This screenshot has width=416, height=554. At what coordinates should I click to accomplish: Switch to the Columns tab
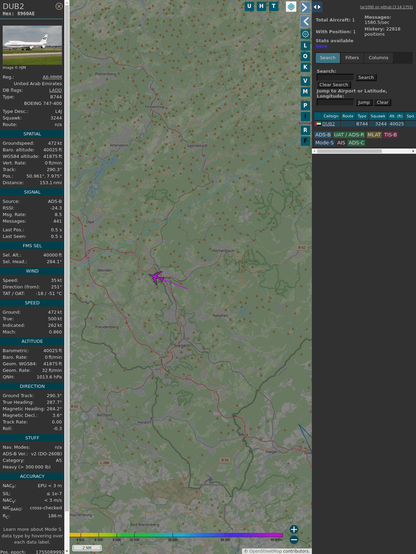(x=378, y=58)
